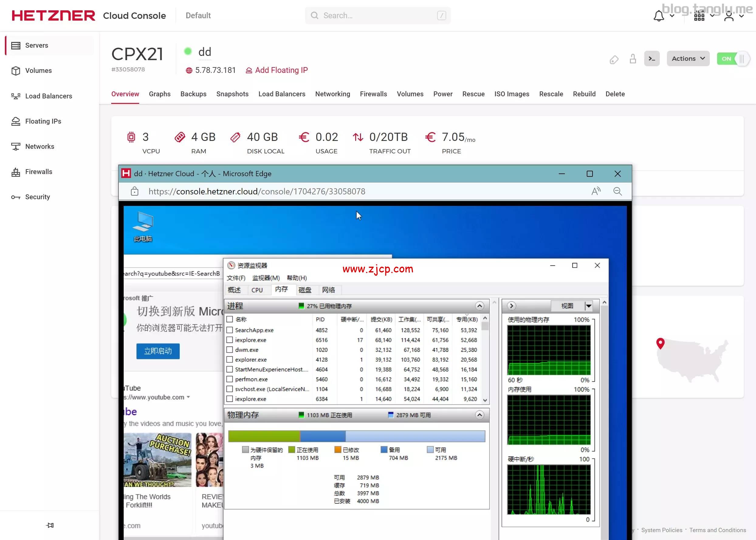Screen dimensions: 756x540
Task: Click the user account icon
Action: [x=729, y=15]
